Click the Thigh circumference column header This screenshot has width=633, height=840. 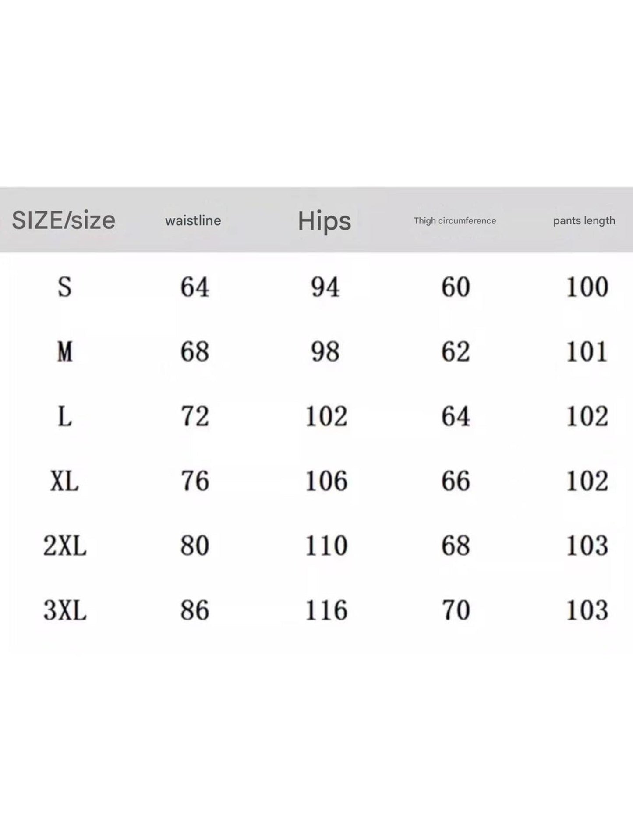pyautogui.click(x=455, y=221)
